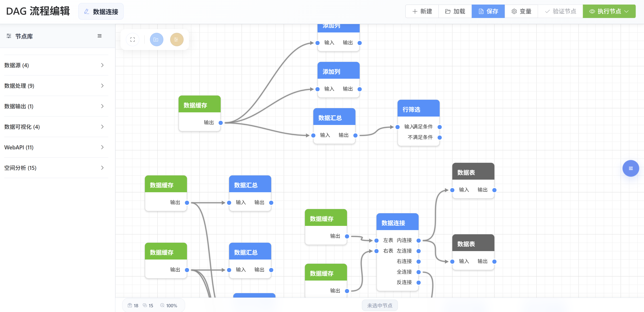Expand the 数据源 (4) category
The image size is (644, 312).
click(x=102, y=65)
